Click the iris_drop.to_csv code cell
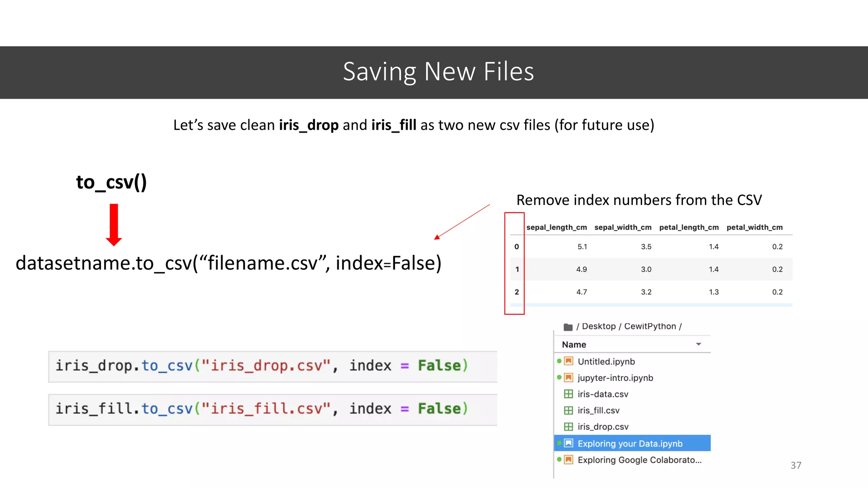Screen dimensions: 868x488 point(273,366)
